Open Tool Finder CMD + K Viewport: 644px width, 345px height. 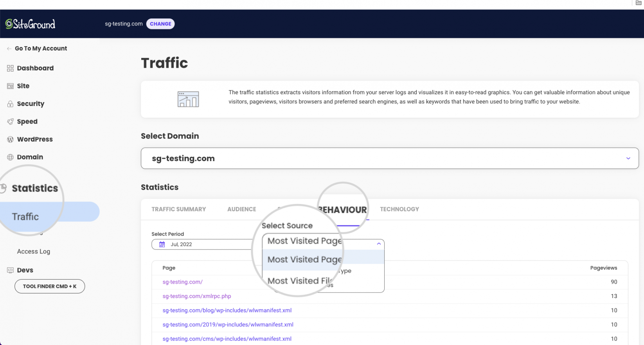pos(50,286)
